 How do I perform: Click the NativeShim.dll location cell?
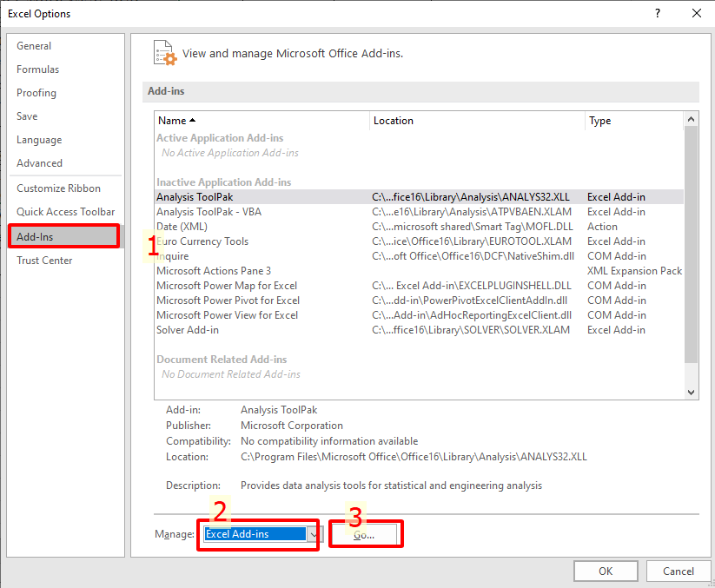[473, 256]
